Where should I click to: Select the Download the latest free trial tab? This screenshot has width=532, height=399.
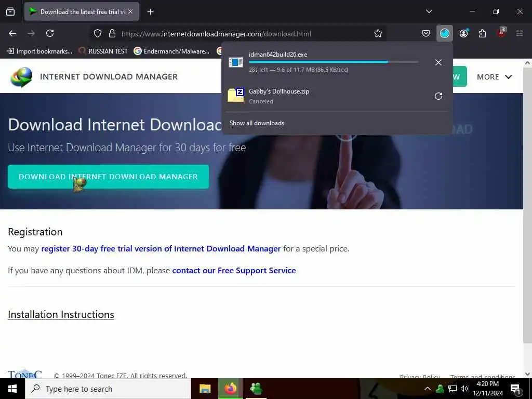82,12
